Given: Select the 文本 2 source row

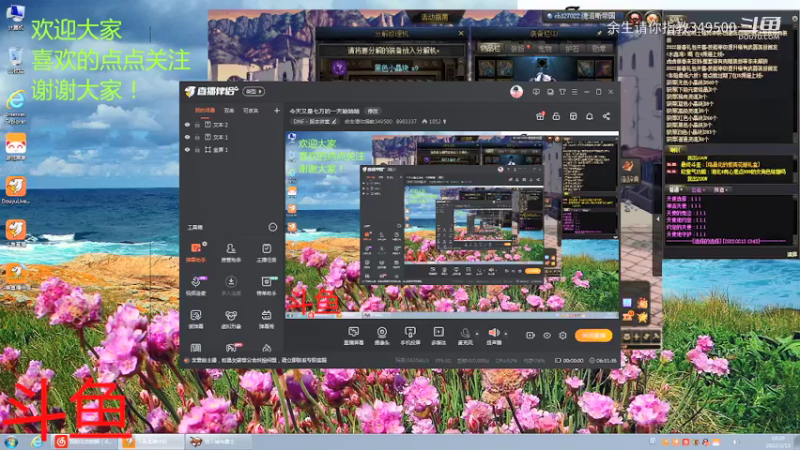Looking at the screenshot, I should [x=232, y=124].
